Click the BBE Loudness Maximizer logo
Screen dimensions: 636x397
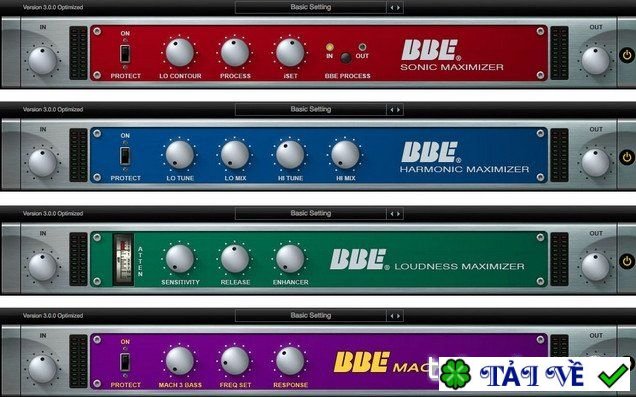tap(359, 259)
